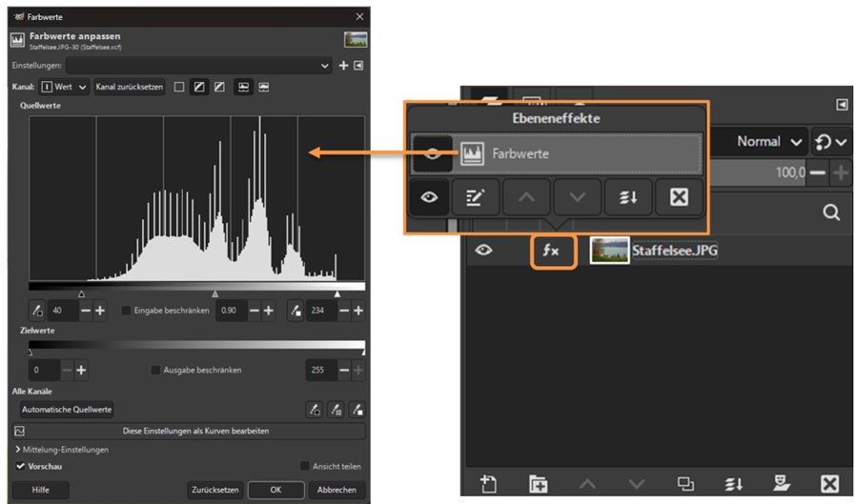Image resolution: width=856 pixels, height=504 pixels.
Task: Disable the Vorschau preview checkbox
Action: (x=21, y=466)
